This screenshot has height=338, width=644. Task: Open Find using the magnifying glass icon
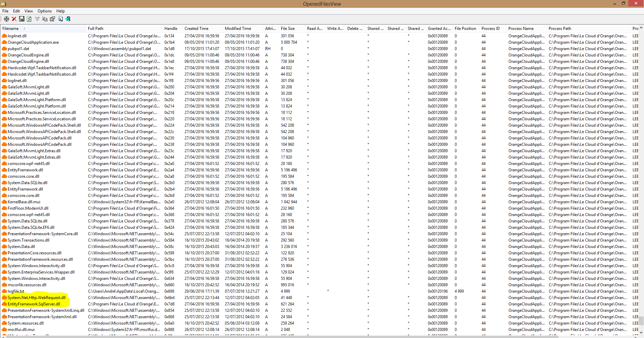[60, 19]
